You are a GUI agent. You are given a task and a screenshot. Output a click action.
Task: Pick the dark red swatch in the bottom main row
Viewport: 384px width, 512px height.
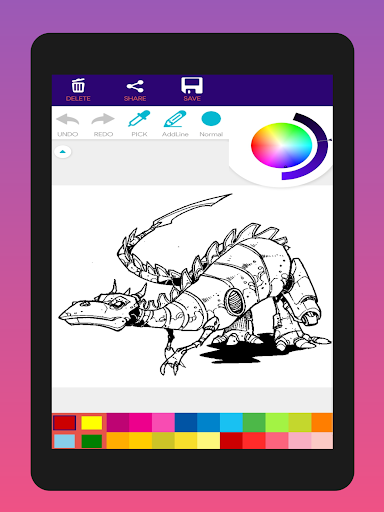[231, 440]
